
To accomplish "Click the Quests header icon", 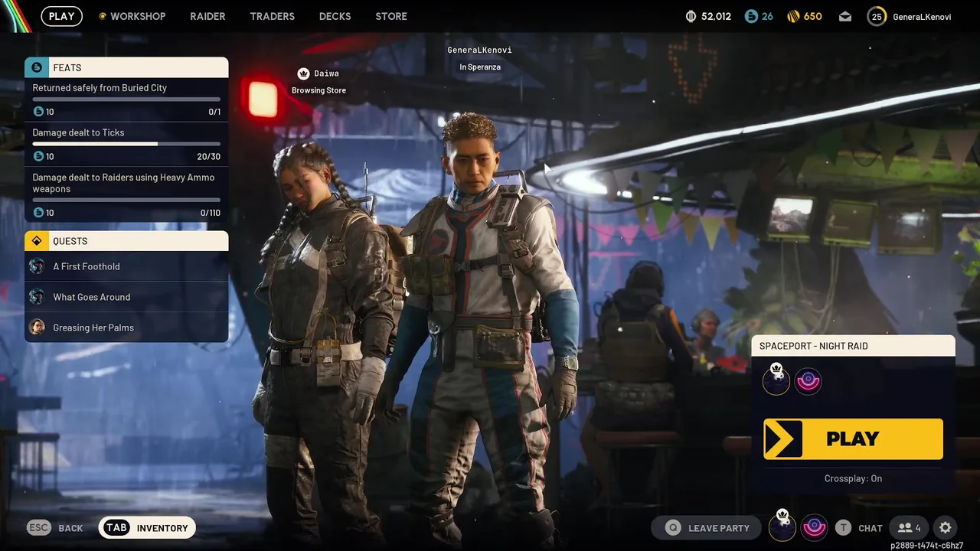I will [36, 241].
